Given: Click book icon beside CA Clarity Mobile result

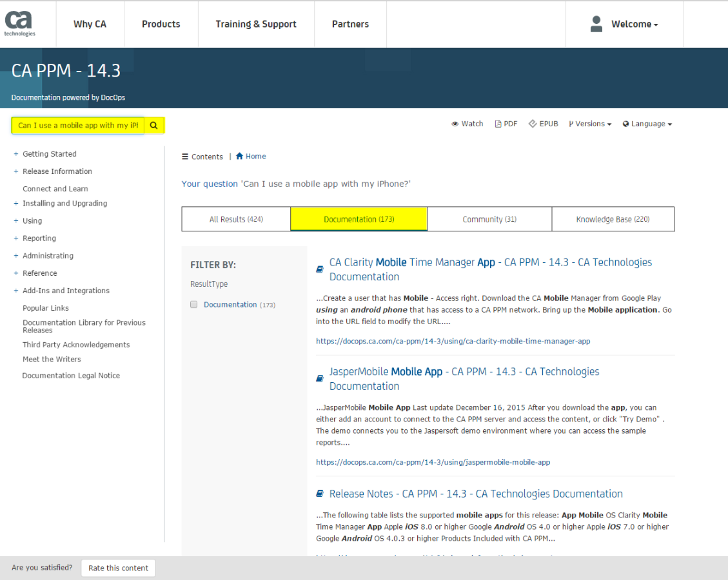Looking at the screenshot, I should tap(320, 269).
